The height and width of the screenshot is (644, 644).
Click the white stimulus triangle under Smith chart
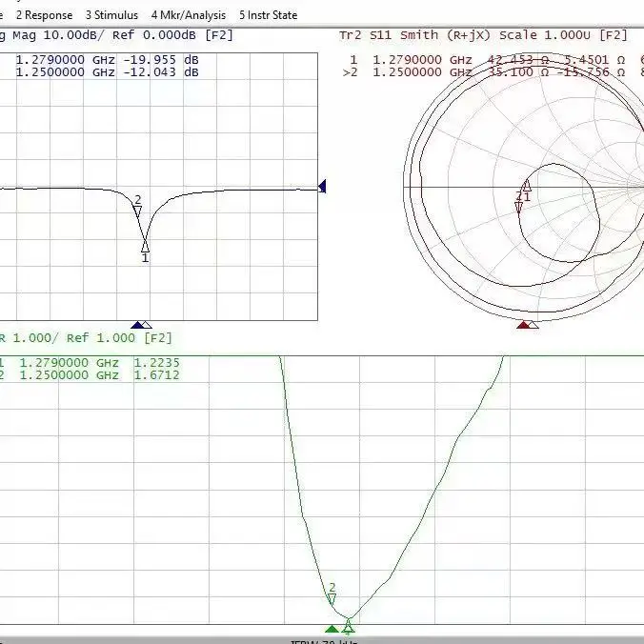point(533,325)
